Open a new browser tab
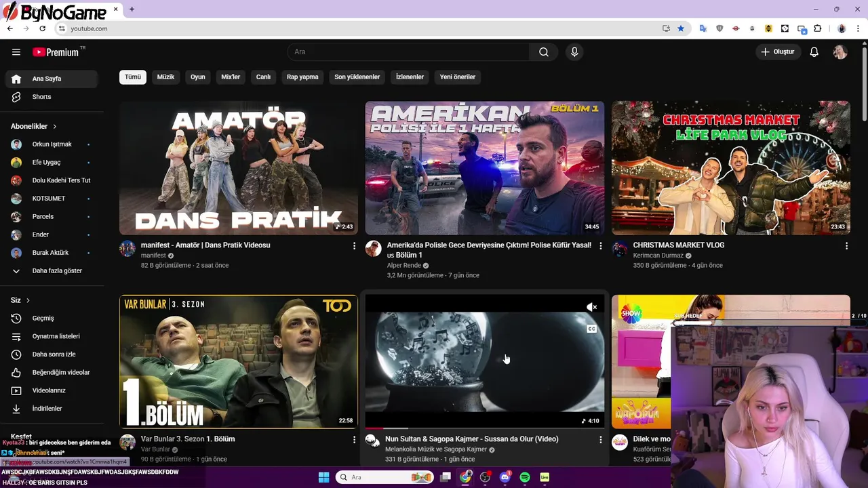The height and width of the screenshot is (488, 868). tap(132, 9)
